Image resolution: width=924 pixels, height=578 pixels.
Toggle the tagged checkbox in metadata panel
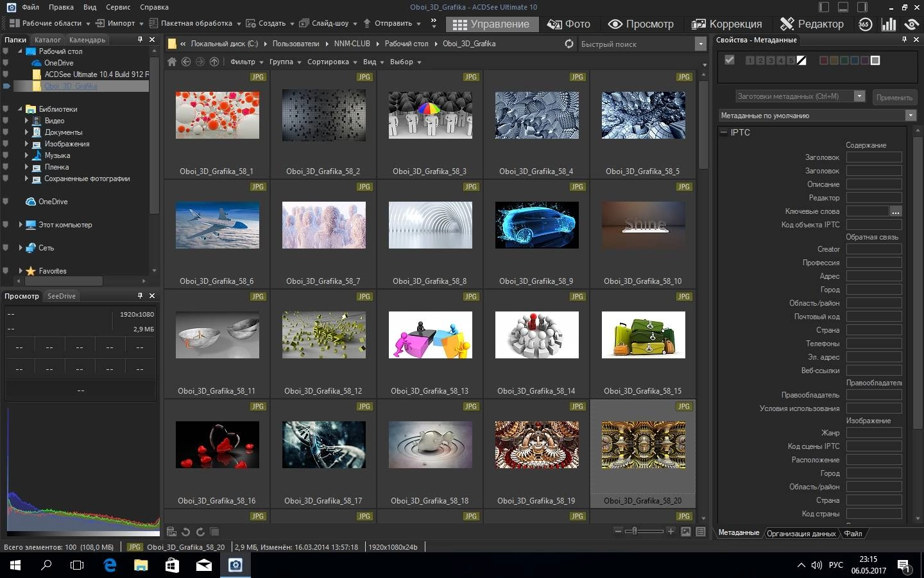pos(729,60)
